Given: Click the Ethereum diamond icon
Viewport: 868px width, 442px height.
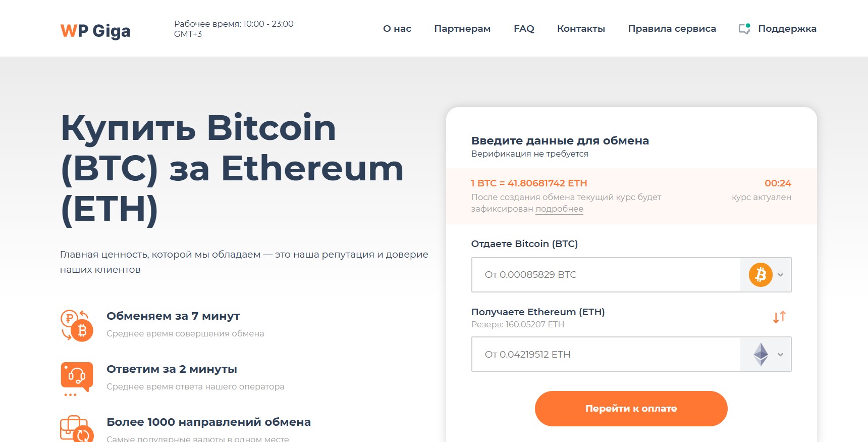Looking at the screenshot, I should click(x=761, y=354).
